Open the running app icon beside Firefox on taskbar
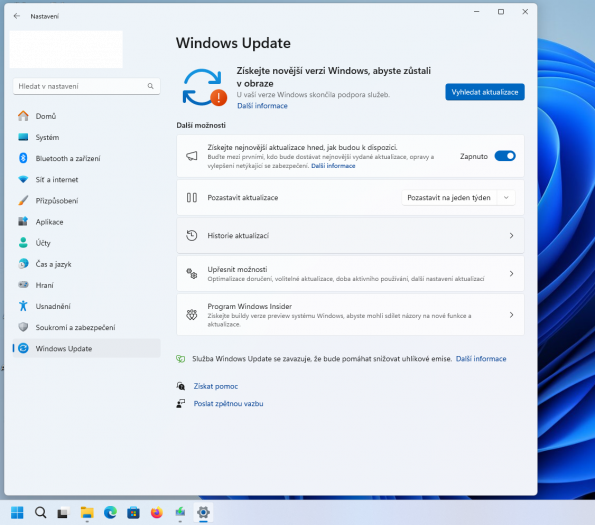The width and height of the screenshot is (595, 525). [180, 512]
